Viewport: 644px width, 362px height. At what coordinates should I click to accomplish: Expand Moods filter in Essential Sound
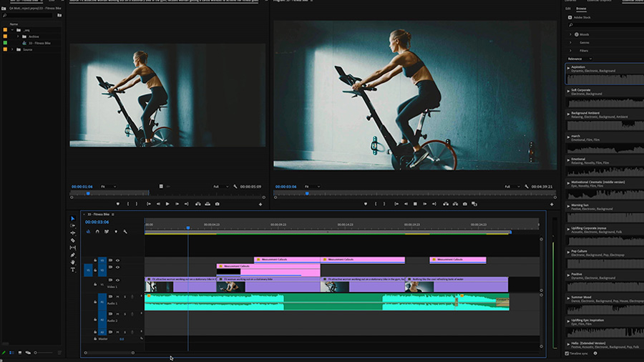pos(570,34)
